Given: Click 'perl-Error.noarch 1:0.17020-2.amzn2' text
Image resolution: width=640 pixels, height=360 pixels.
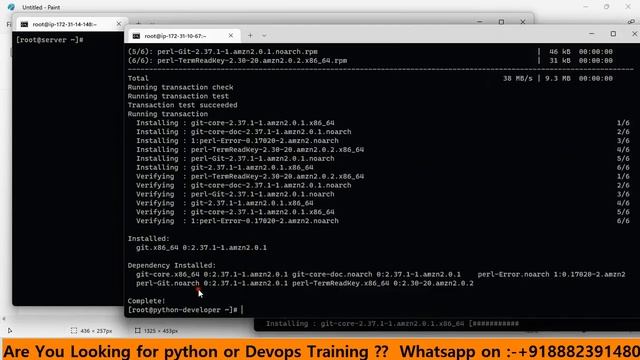Looking at the screenshot, I should tap(551, 274).
